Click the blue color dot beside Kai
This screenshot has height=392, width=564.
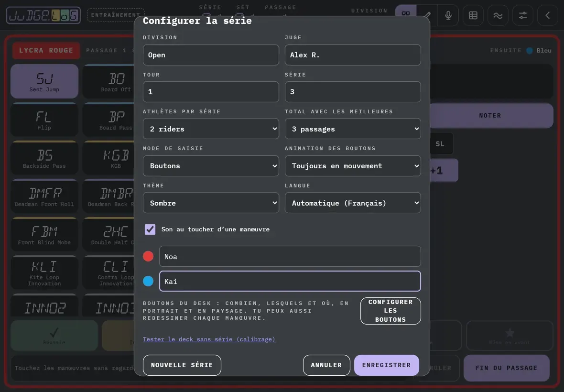[x=148, y=281]
